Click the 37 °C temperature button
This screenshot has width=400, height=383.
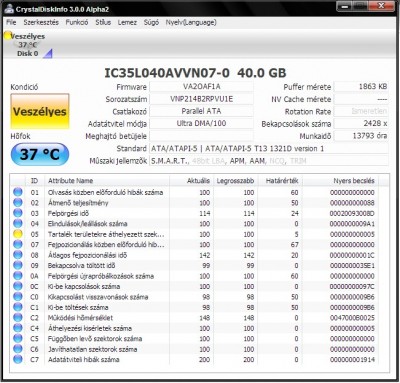click(40, 154)
